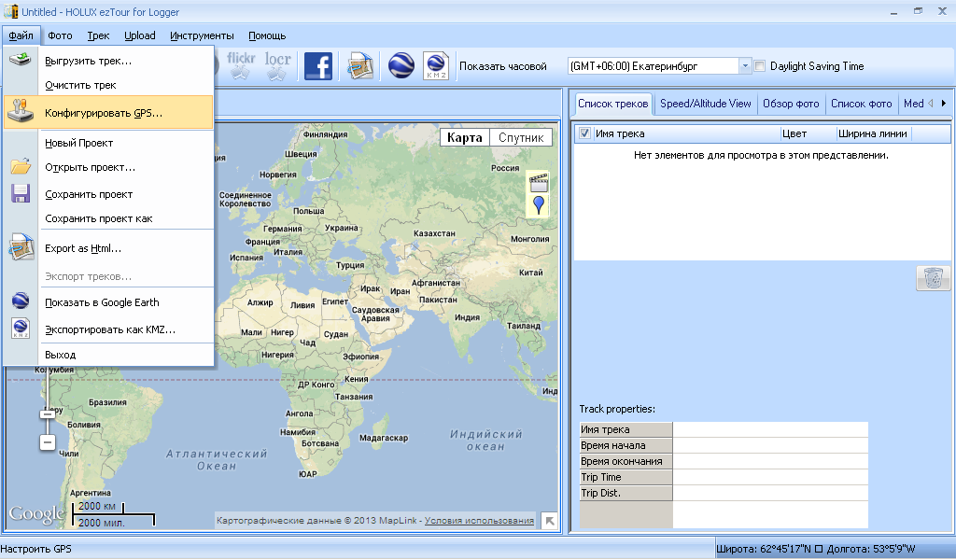The width and height of the screenshot is (956, 560).
Task: Choose Показать в Google Earth menu item
Action: click(x=108, y=302)
